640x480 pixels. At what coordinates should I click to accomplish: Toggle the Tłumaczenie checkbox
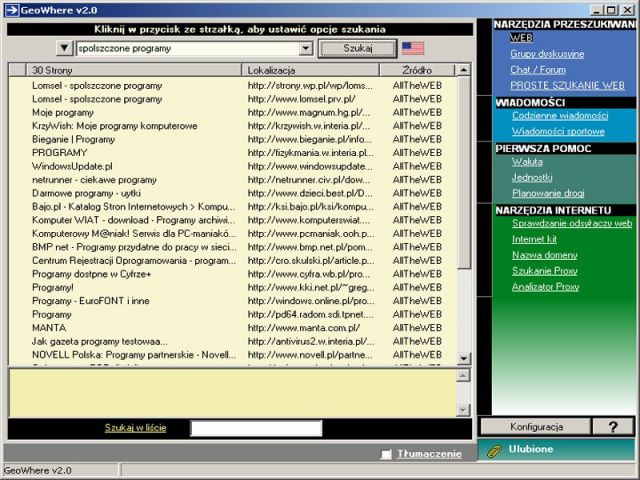point(386,454)
